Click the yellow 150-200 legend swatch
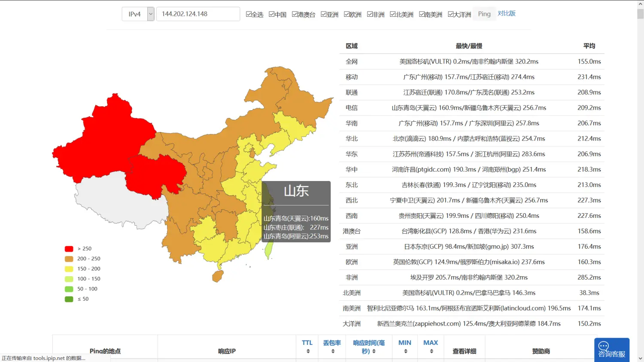 pos(69,269)
